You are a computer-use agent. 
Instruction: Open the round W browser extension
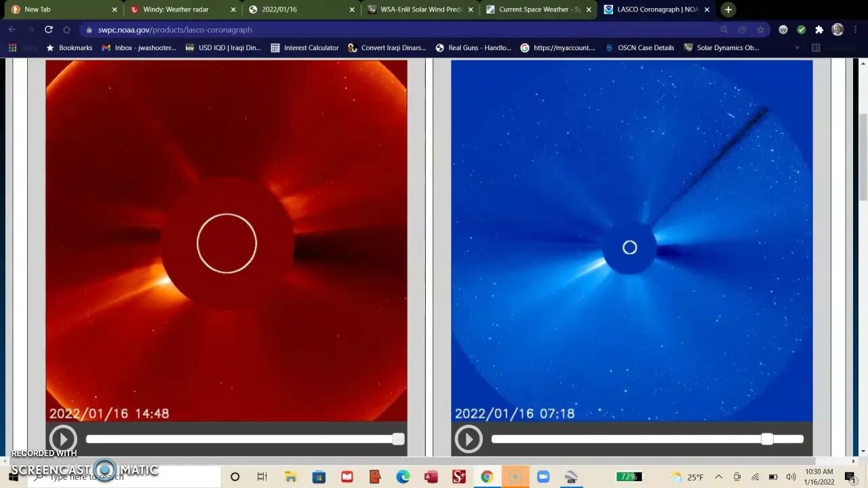pos(783,30)
